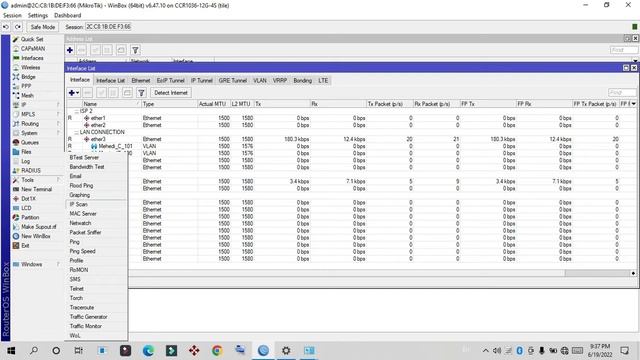Click the filter icon in Address List
The height and width of the screenshot is (360, 640).
(135, 50)
